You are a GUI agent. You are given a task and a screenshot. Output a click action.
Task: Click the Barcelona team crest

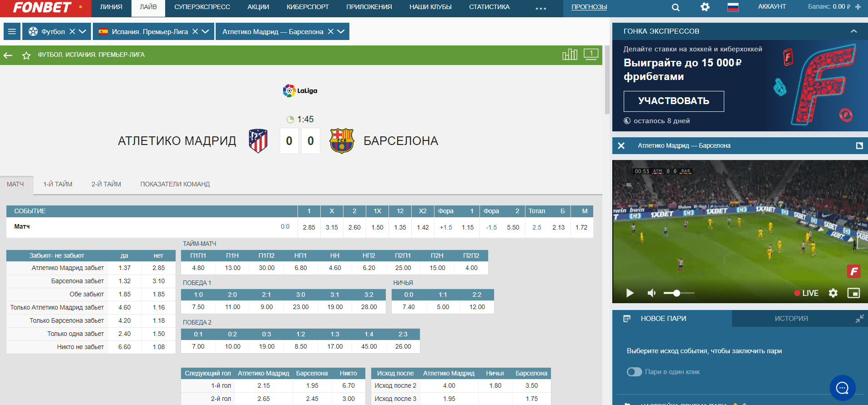tap(342, 141)
